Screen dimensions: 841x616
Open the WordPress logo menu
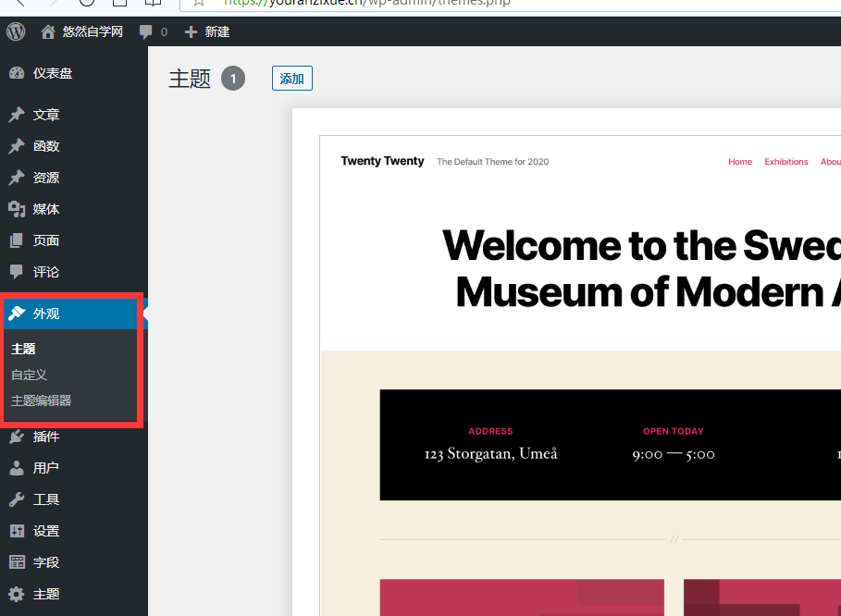tap(16, 31)
